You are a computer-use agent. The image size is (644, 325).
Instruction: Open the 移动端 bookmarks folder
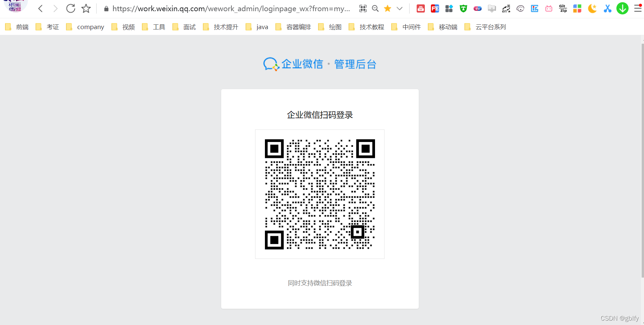[443, 27]
